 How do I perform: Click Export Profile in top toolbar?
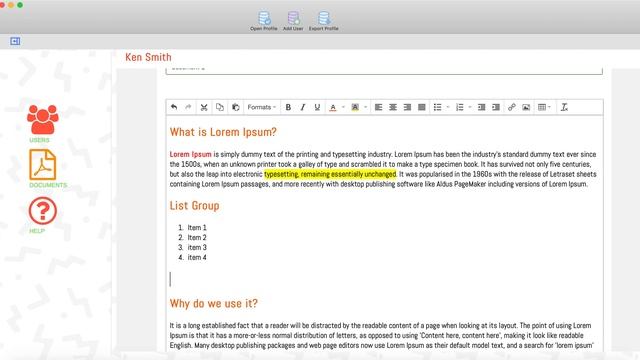point(324,21)
